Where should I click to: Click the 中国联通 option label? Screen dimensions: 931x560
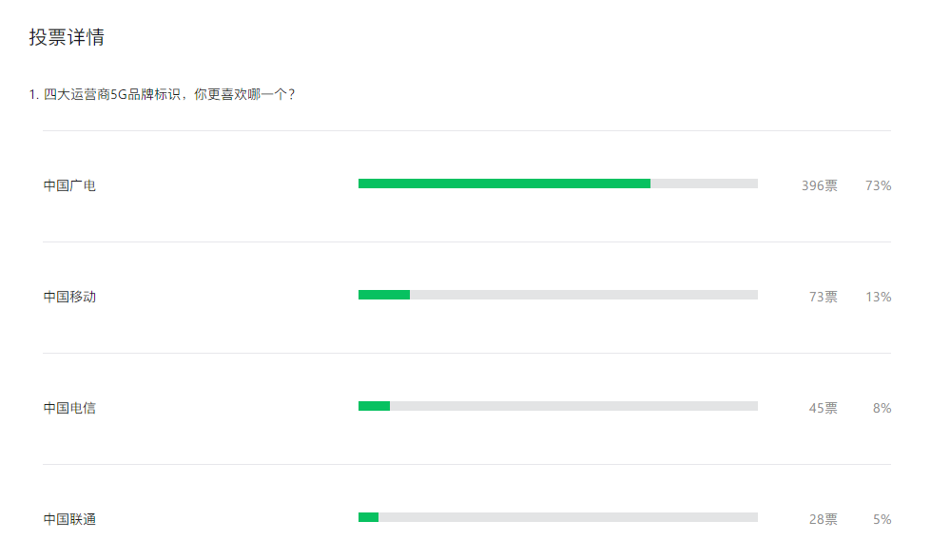(69, 520)
